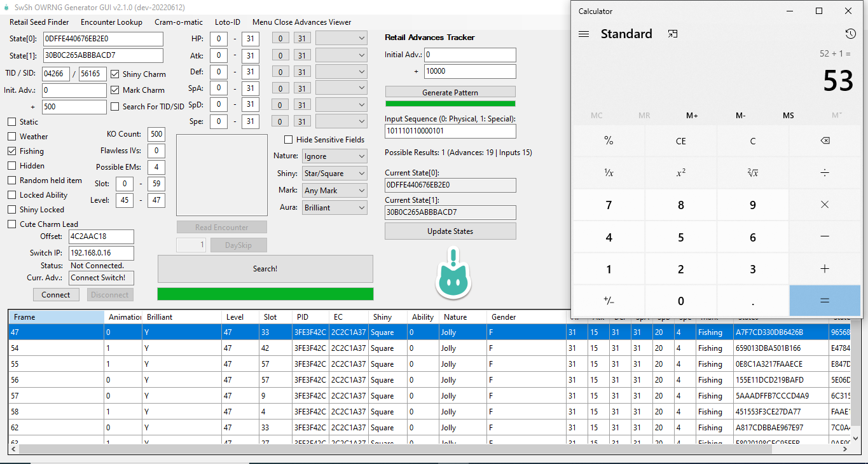The width and height of the screenshot is (868, 464).
Task: Open the Mark dropdown
Action: pos(334,191)
